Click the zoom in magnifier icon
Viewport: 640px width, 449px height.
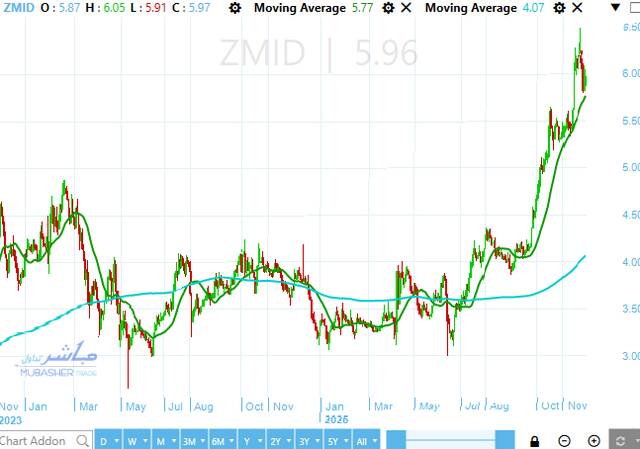tap(594, 441)
